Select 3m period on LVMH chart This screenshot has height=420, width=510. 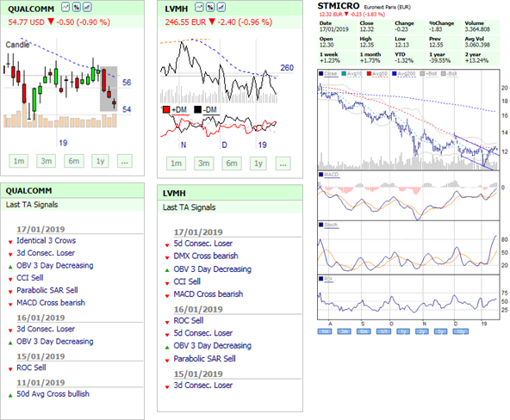(x=204, y=164)
